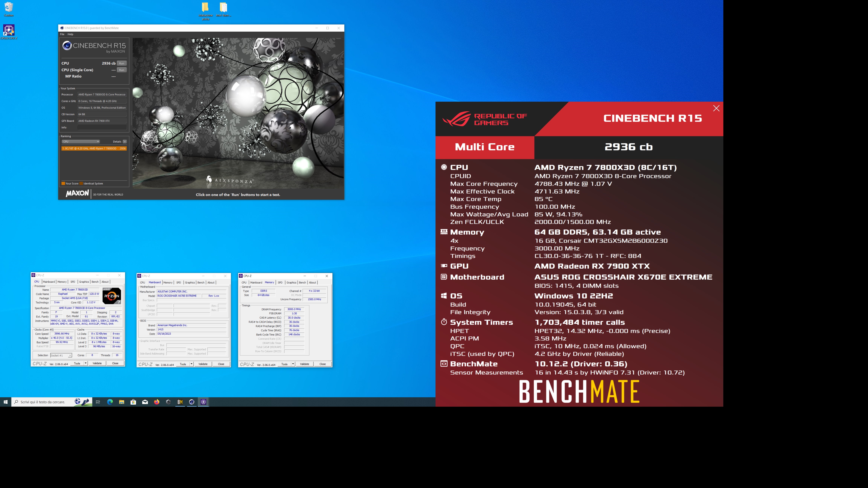Click the Ryzen 7 logo in CPU-Z

[112, 296]
